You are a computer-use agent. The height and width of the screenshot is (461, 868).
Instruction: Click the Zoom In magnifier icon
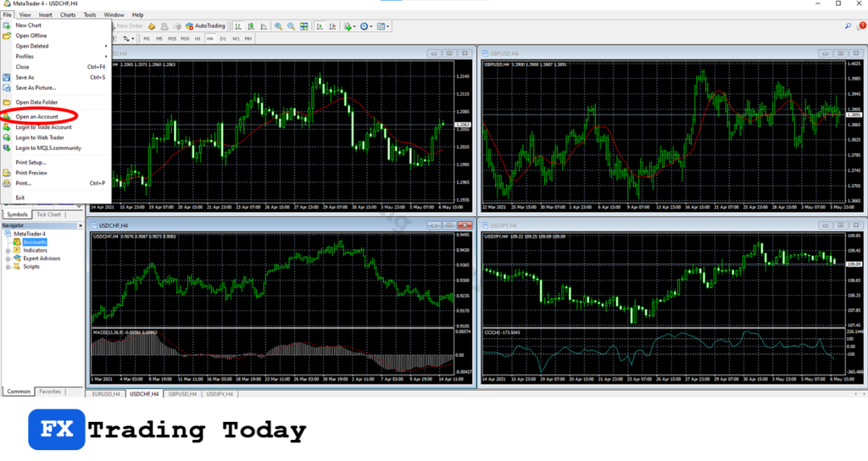click(x=278, y=26)
